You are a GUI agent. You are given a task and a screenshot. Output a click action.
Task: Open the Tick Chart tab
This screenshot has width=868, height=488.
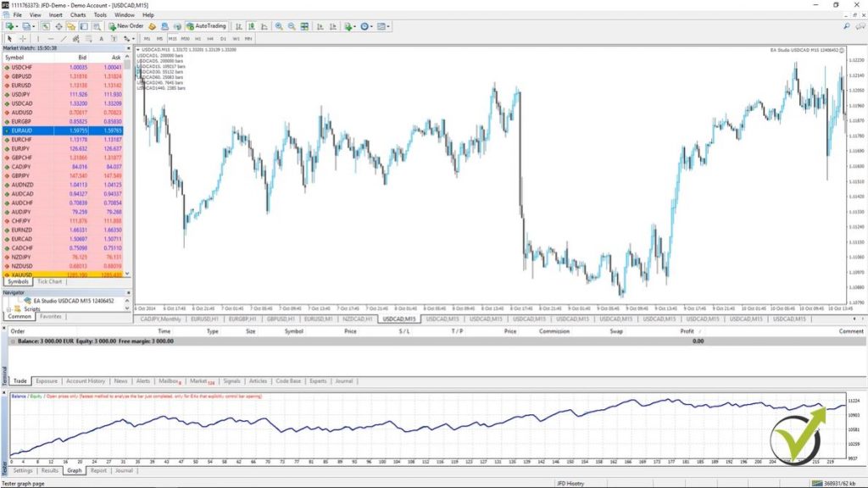pos(50,281)
